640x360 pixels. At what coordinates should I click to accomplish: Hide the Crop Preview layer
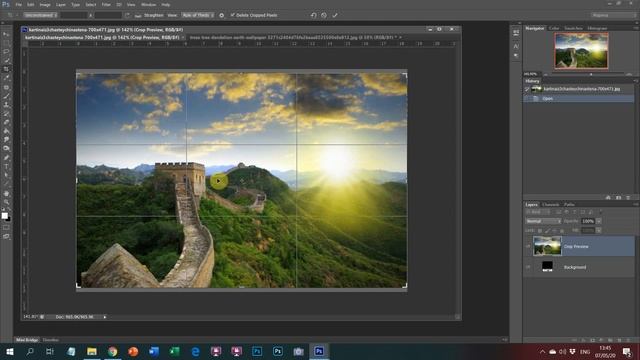pos(528,247)
